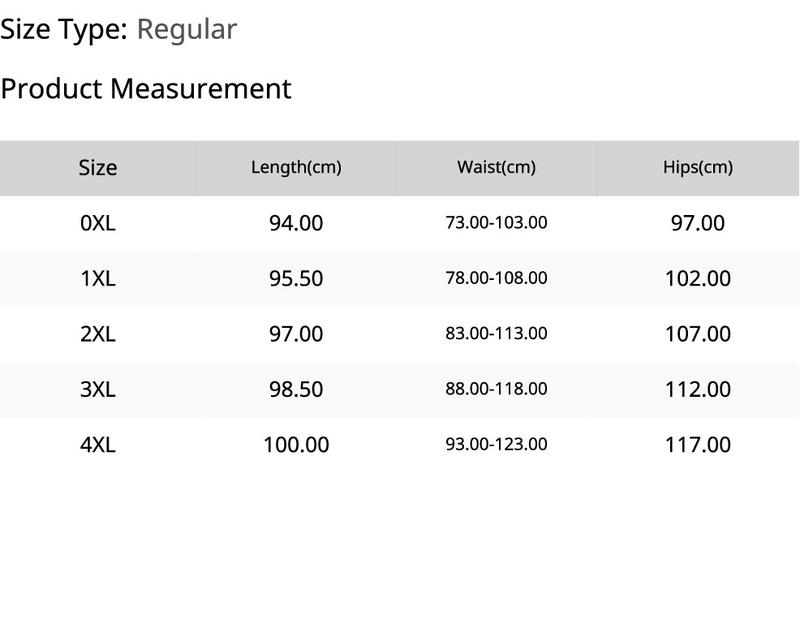Click the 102.00 hips value
The width and height of the screenshot is (800, 637).
tap(697, 279)
